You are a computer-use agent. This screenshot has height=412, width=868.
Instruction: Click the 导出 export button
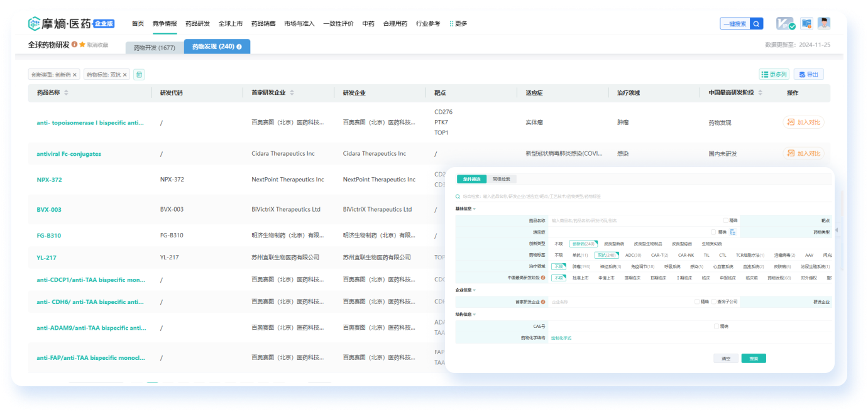click(x=808, y=75)
